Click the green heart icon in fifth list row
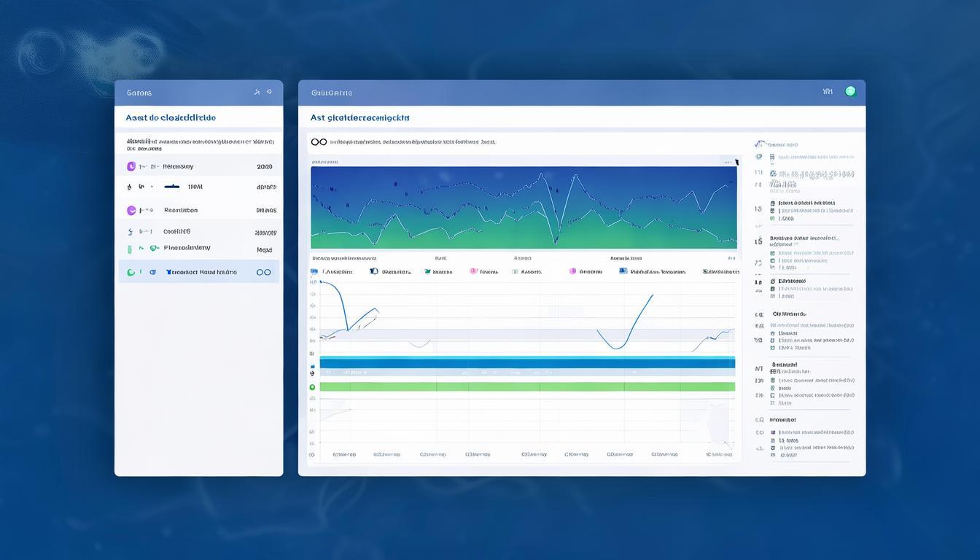The image size is (980, 560). [154, 248]
